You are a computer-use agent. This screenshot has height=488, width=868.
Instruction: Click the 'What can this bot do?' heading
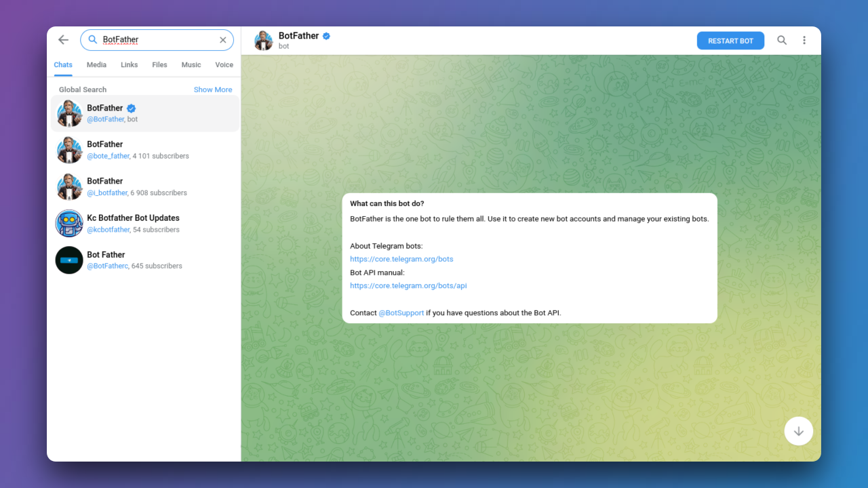(387, 203)
